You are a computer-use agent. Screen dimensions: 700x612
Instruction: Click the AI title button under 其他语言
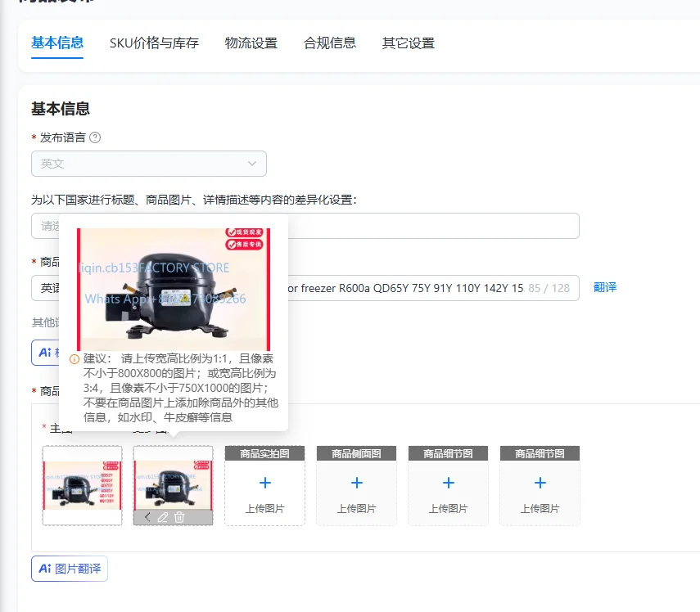coord(45,353)
